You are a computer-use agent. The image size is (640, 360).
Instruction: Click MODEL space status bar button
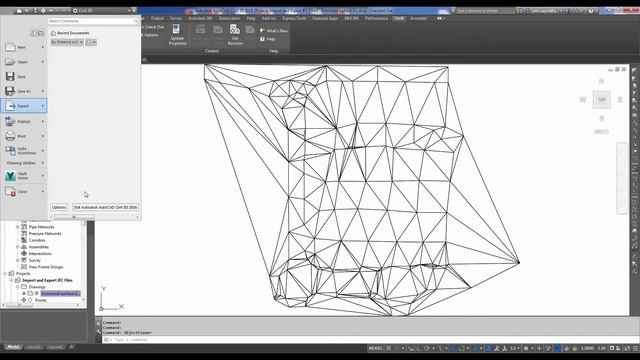click(x=375, y=348)
